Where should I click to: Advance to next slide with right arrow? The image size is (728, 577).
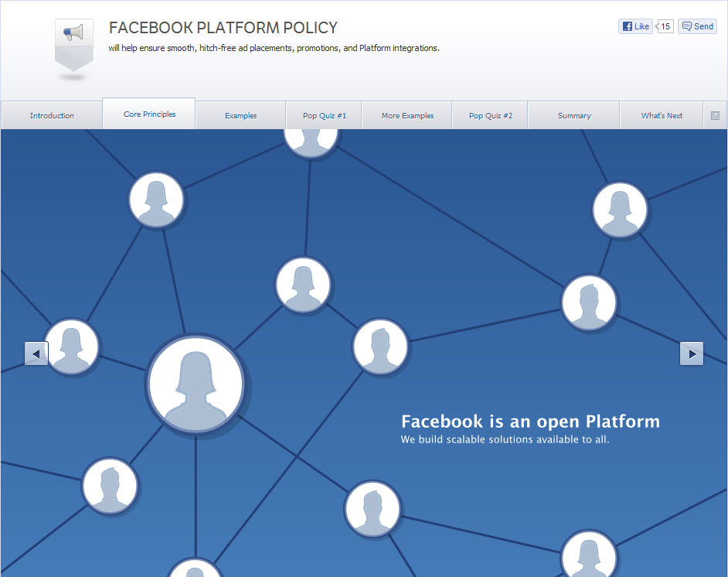(692, 353)
